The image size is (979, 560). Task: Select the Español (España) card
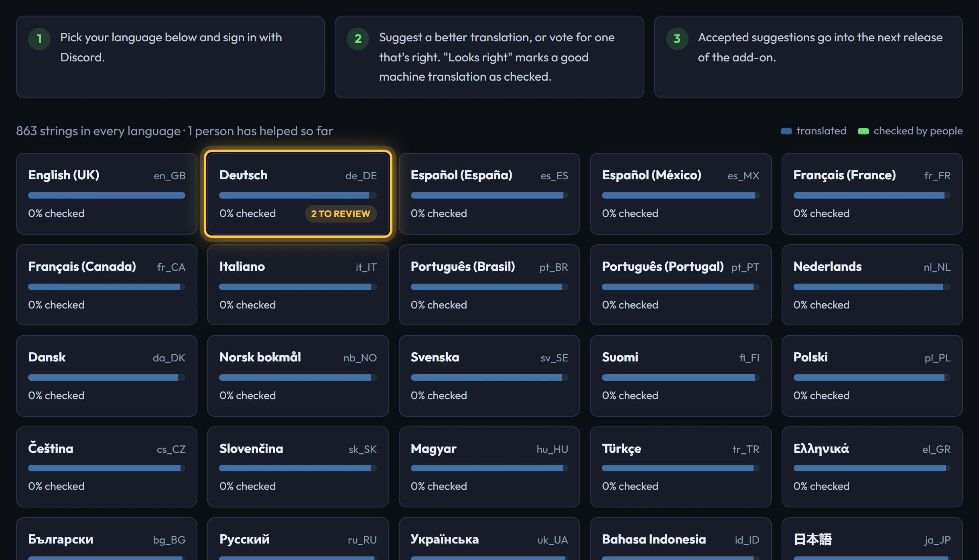[x=489, y=194]
